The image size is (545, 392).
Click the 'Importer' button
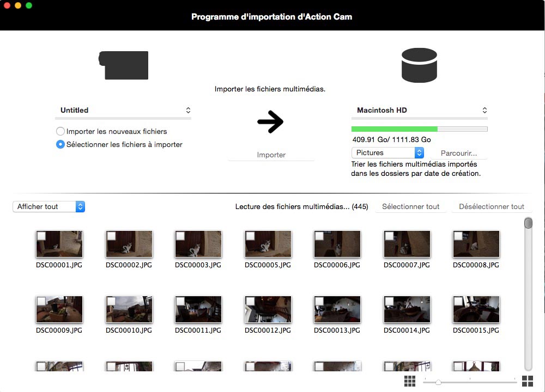(271, 155)
